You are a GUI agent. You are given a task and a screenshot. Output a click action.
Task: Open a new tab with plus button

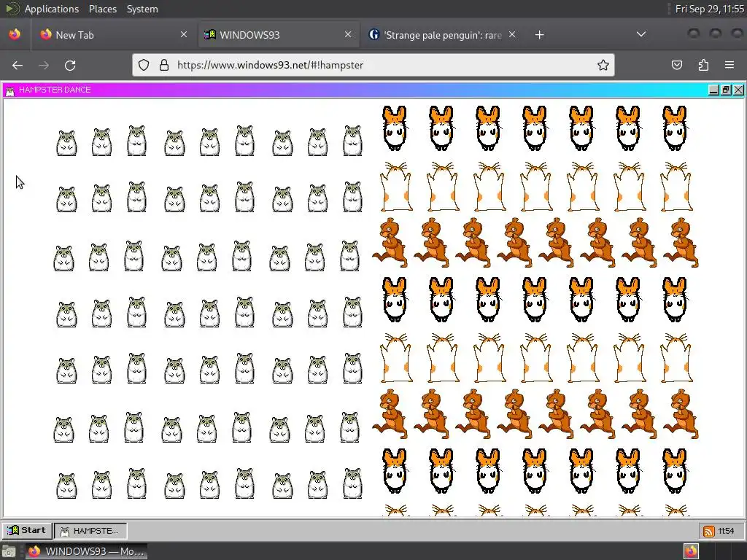[539, 35]
